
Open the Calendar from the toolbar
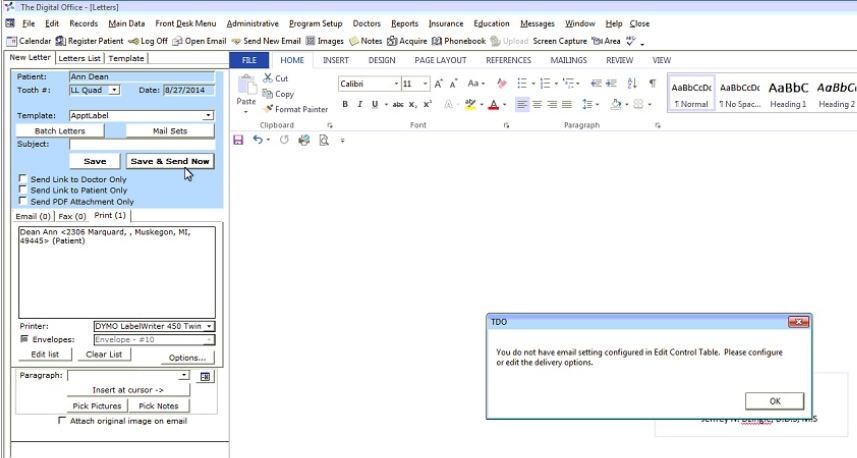pyautogui.click(x=29, y=41)
